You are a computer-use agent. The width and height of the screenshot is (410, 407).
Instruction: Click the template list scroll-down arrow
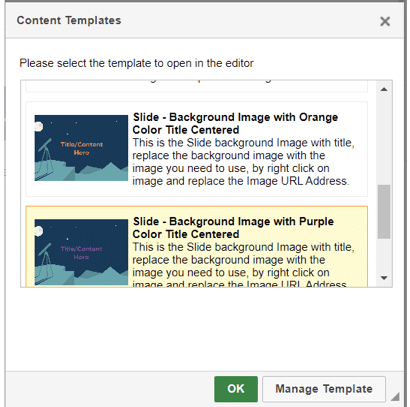pyautogui.click(x=384, y=278)
